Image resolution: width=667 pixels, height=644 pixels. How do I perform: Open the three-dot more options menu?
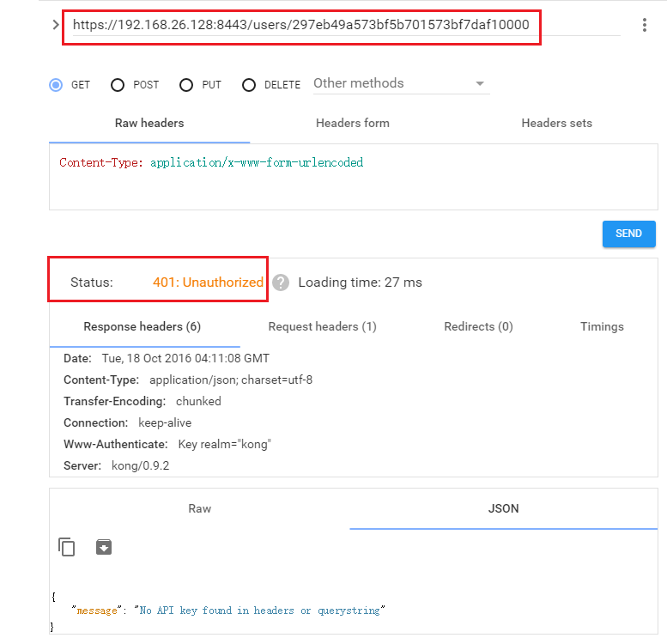(x=645, y=25)
